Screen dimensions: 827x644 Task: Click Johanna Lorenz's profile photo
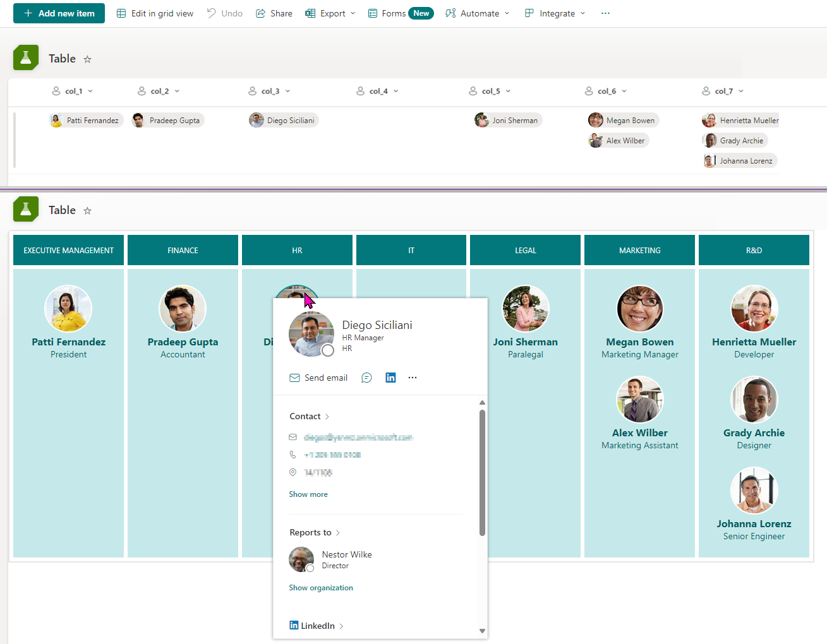click(x=754, y=491)
